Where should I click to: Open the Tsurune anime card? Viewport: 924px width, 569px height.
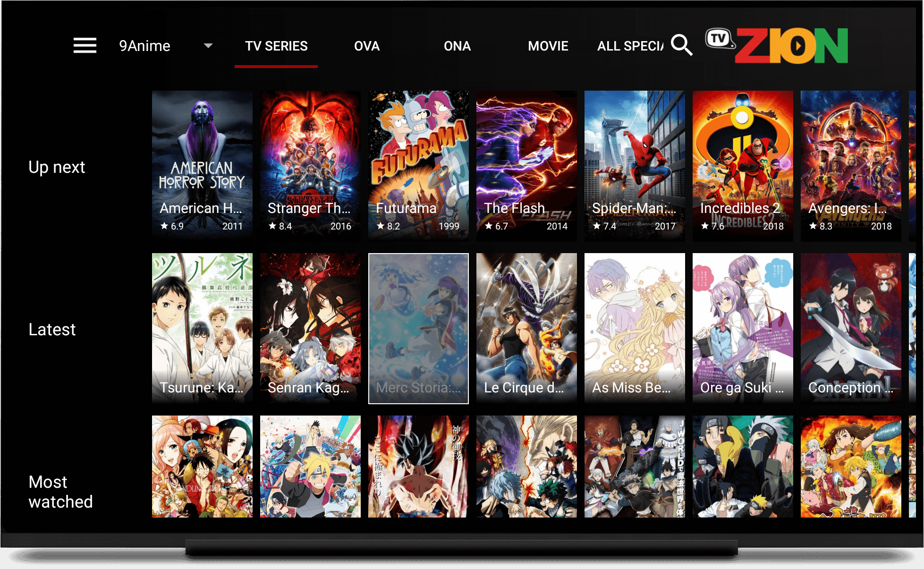tap(202, 328)
